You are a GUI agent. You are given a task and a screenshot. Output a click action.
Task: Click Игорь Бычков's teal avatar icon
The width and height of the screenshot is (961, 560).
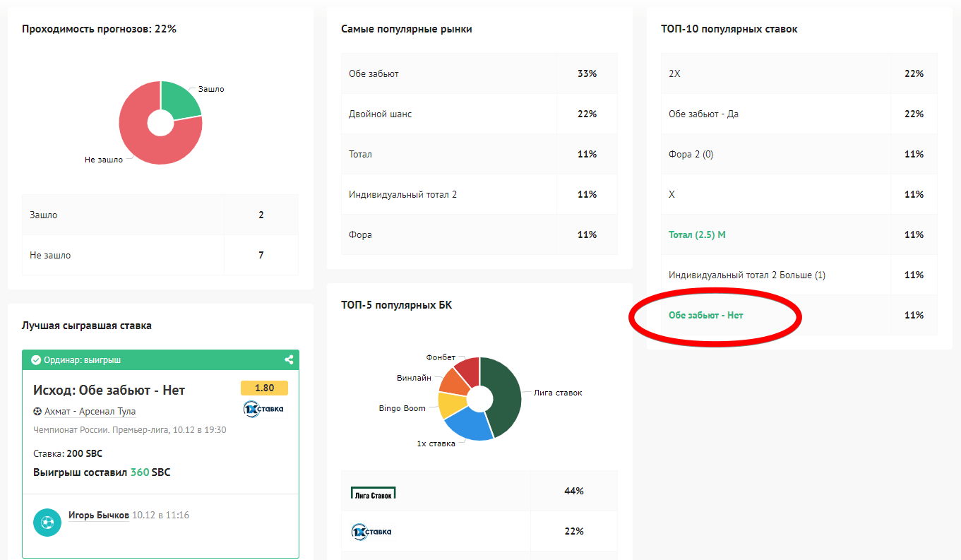point(47,523)
